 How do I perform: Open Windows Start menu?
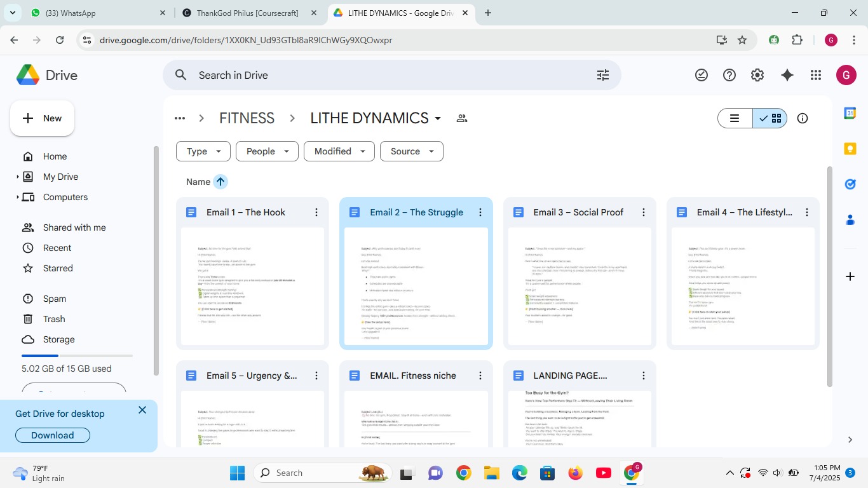(x=237, y=473)
